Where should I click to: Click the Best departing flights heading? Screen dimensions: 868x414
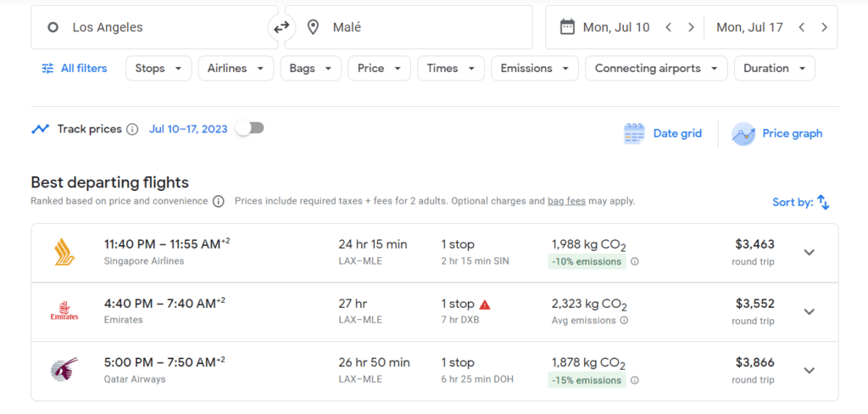109,182
